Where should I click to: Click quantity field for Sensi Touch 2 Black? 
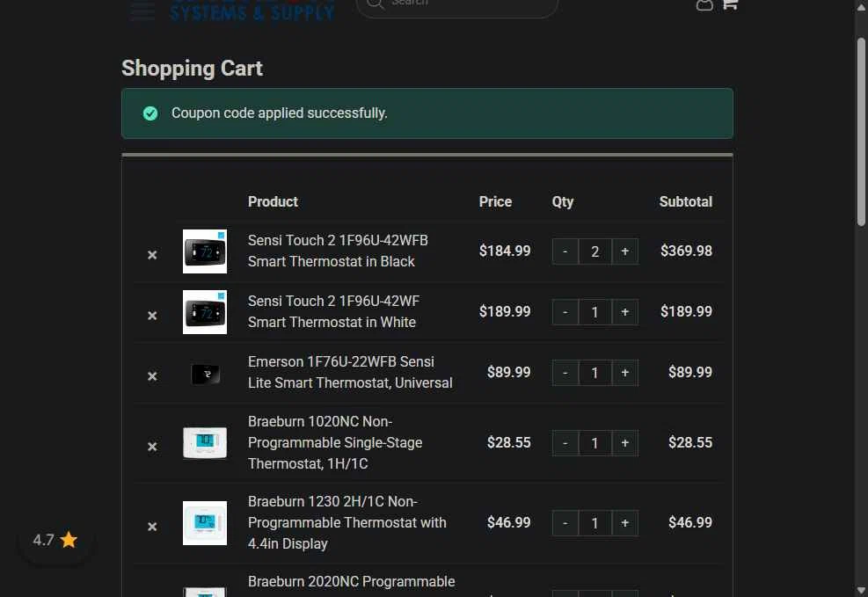point(595,251)
